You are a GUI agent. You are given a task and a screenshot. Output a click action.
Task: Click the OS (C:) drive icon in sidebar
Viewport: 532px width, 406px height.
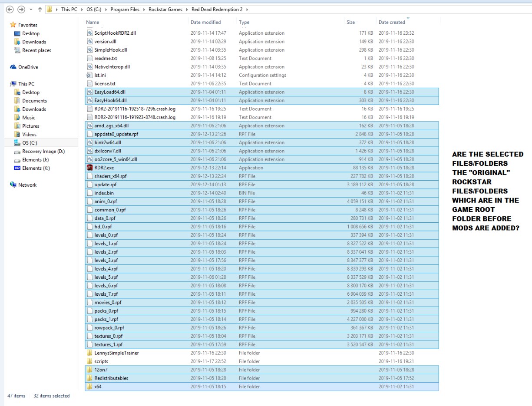(17, 143)
